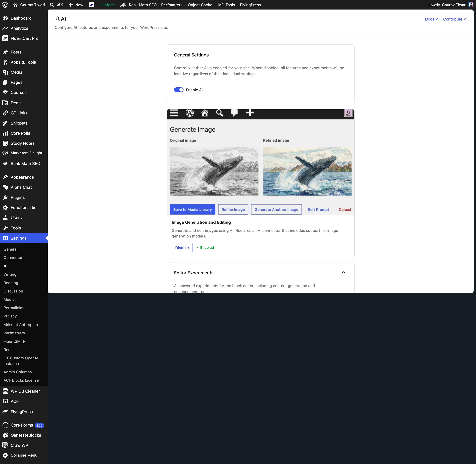Open the FluentCart Pro sidebar icon
Screen dimensions: 476x464
pos(5,38)
